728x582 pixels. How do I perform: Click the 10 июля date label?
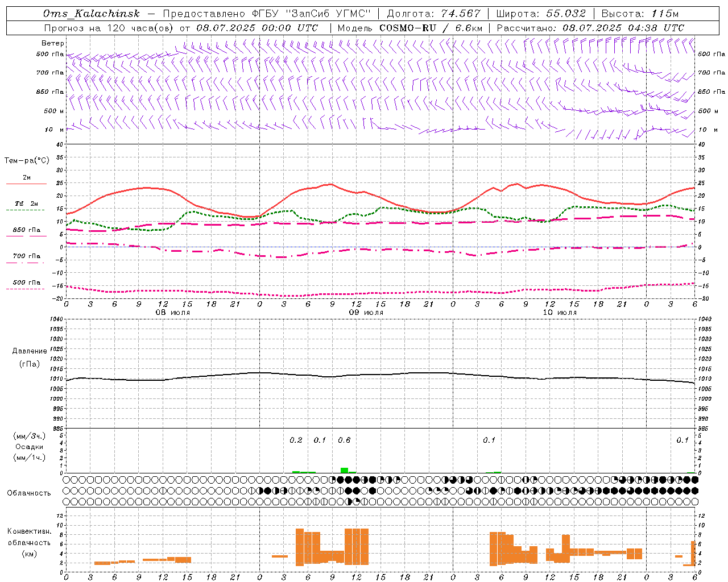(x=560, y=313)
